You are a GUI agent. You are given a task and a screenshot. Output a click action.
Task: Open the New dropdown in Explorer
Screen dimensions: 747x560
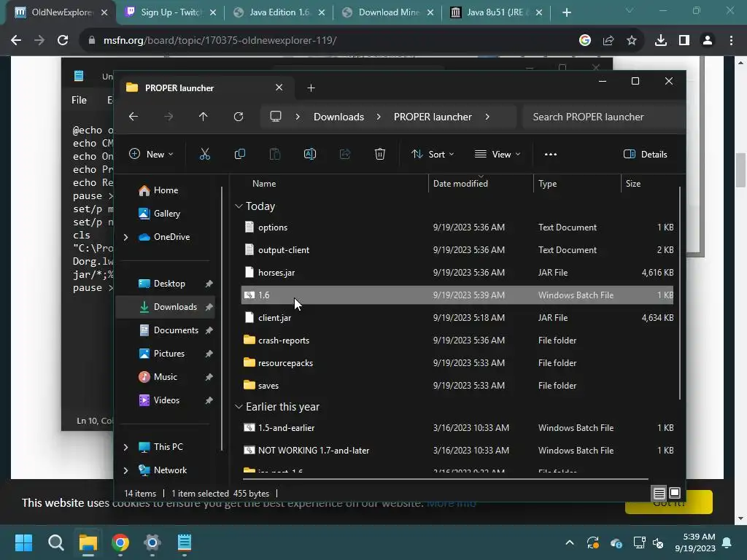tap(151, 154)
